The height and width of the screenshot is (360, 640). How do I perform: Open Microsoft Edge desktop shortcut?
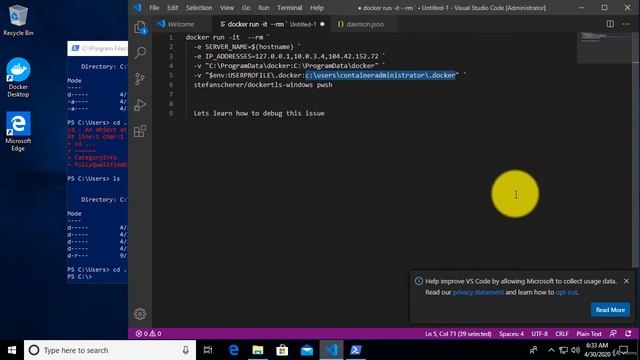pos(18,131)
